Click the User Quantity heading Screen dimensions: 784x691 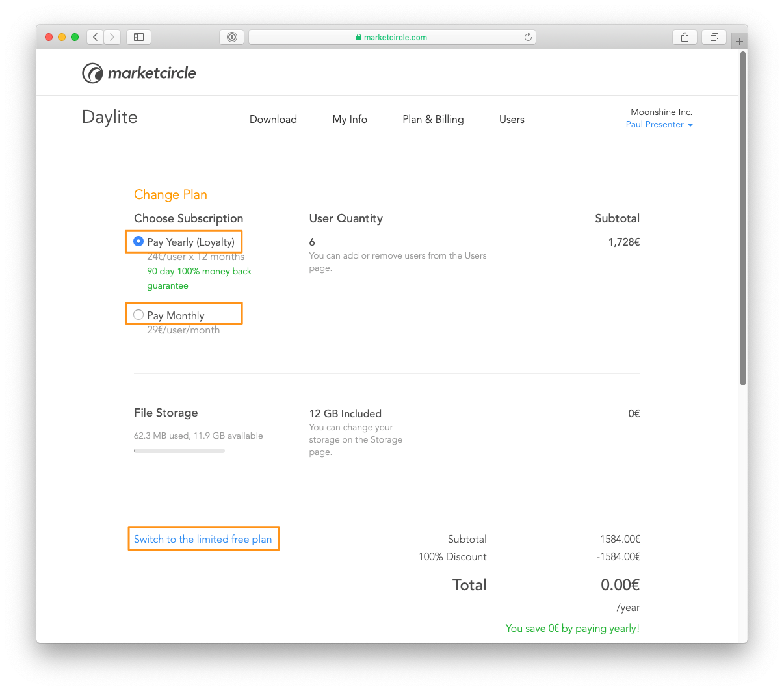(x=346, y=218)
